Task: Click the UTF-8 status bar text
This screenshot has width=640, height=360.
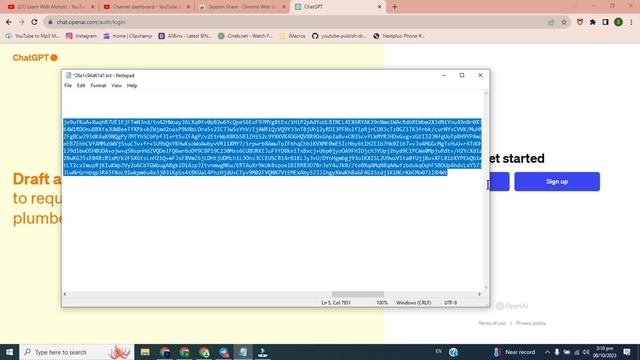Action: tap(450, 303)
